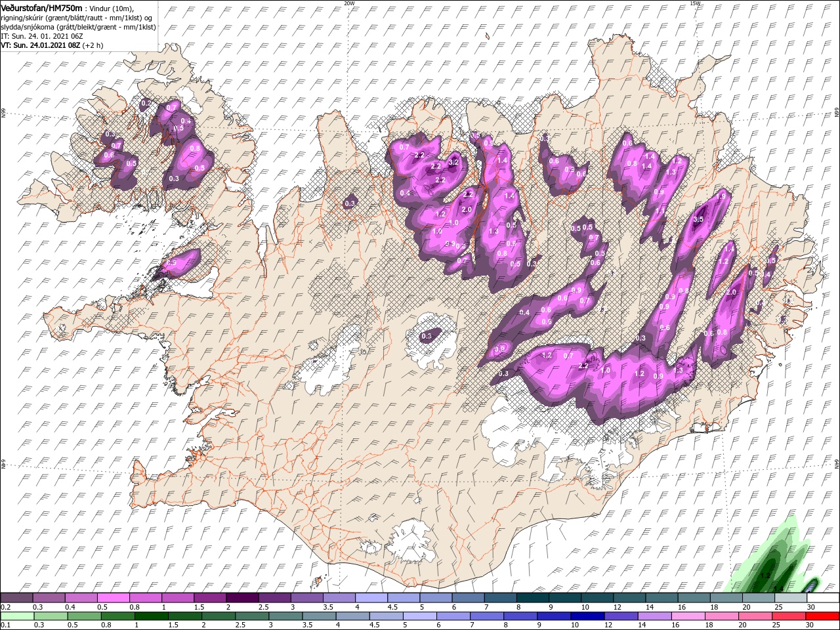This screenshot has width=840, height=630.
Task: Select lower-scale deep blue swatch 10 to 12
Action: [x=589, y=616]
